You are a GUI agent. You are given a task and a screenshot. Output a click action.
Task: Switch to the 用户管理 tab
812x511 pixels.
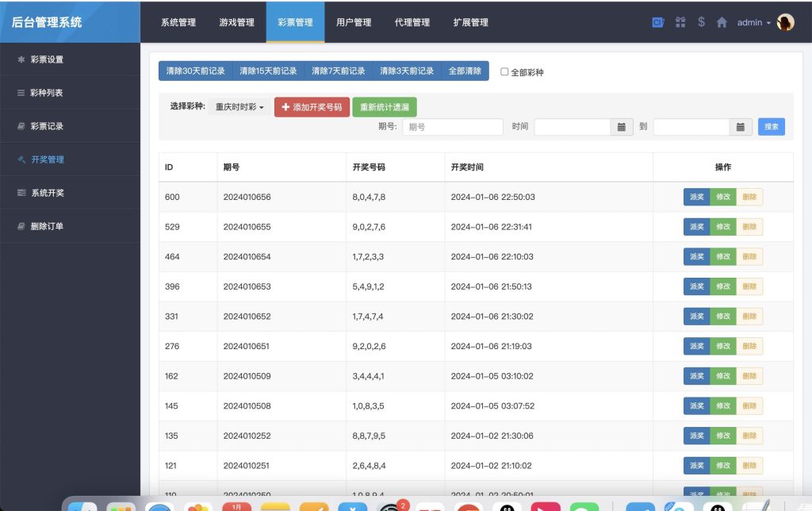point(353,23)
